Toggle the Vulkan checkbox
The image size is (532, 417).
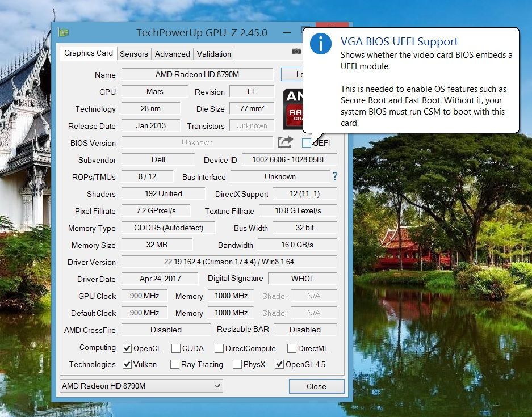coord(127,364)
